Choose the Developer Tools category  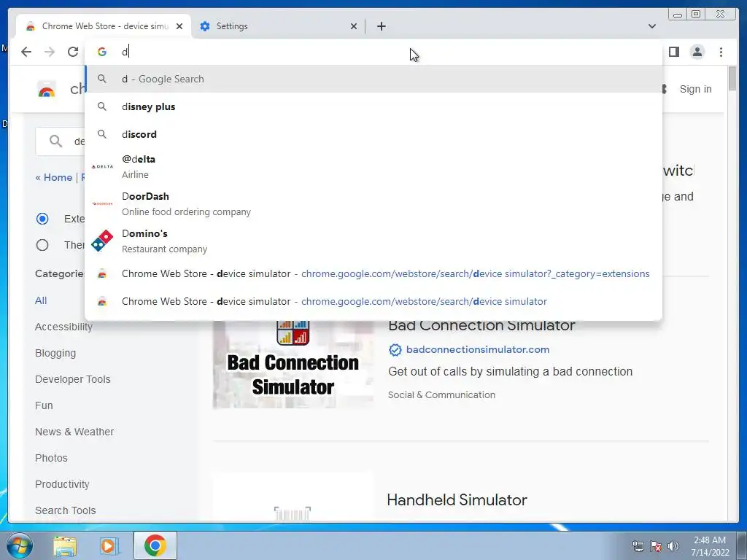coord(72,379)
